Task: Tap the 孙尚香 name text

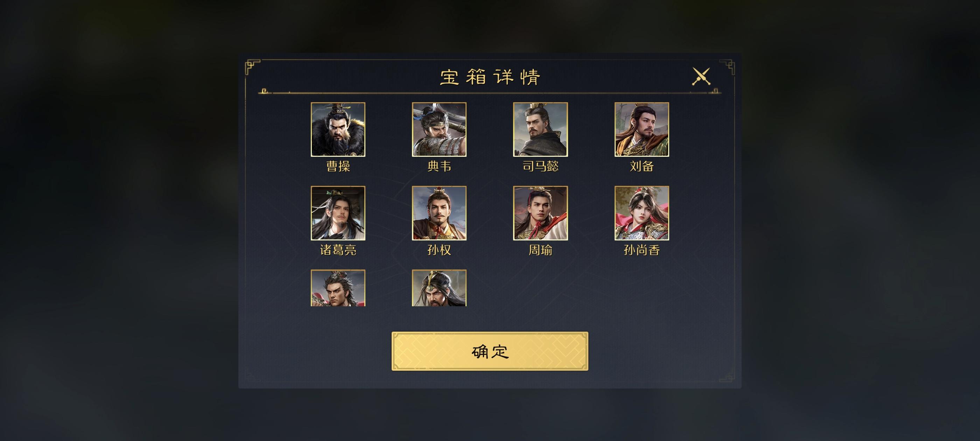Action: [x=642, y=250]
